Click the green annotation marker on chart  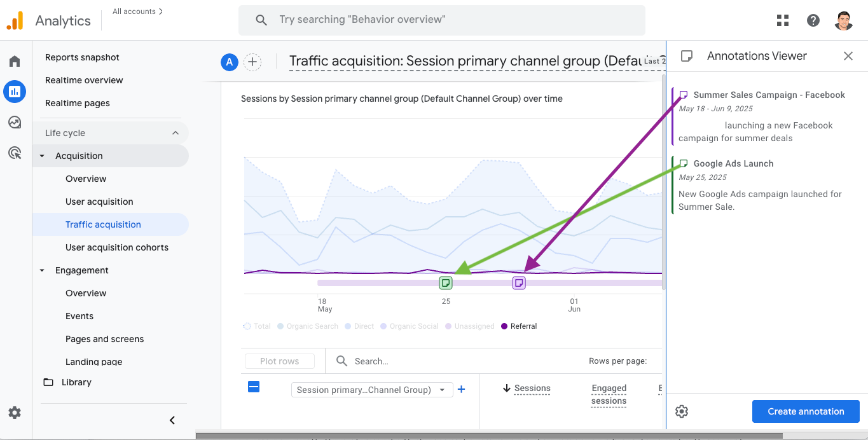(x=446, y=282)
